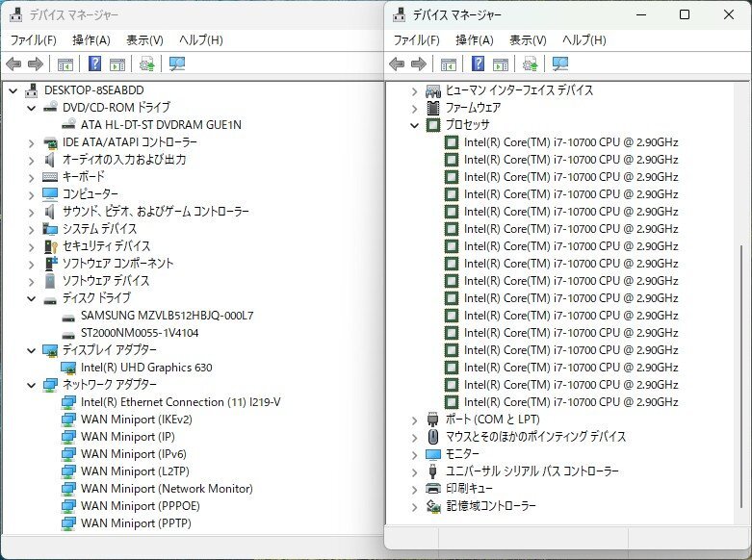Open Help icon in right window toolbar
752x560 pixels.
(479, 64)
